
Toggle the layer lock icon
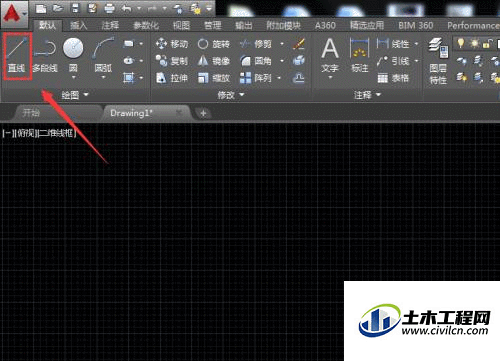coord(487,43)
